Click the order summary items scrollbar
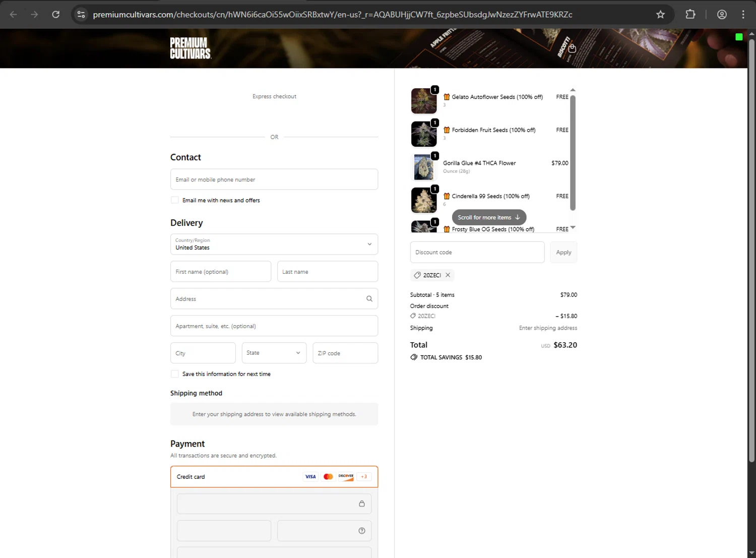This screenshot has height=558, width=756. click(x=573, y=152)
